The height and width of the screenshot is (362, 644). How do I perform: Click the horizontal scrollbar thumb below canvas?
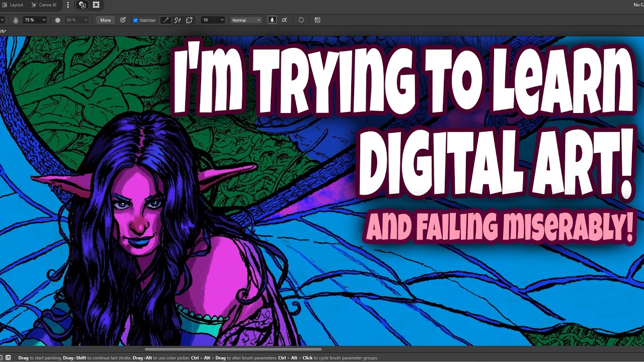coord(233,349)
